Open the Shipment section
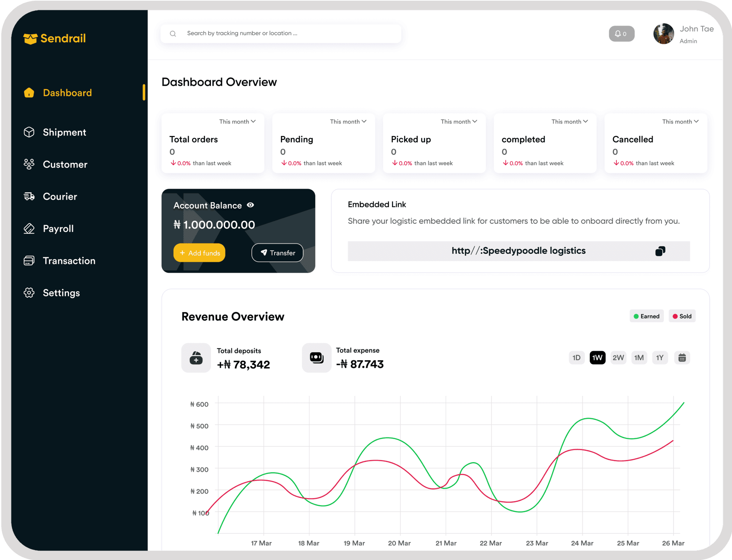The image size is (732, 560). (x=64, y=132)
